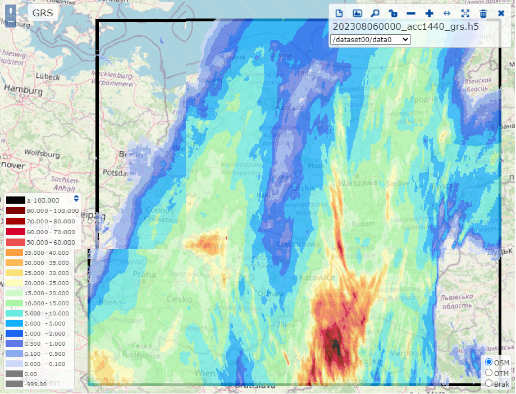
Task: Fit layer with the expand-arrows icon
Action: 465,13
